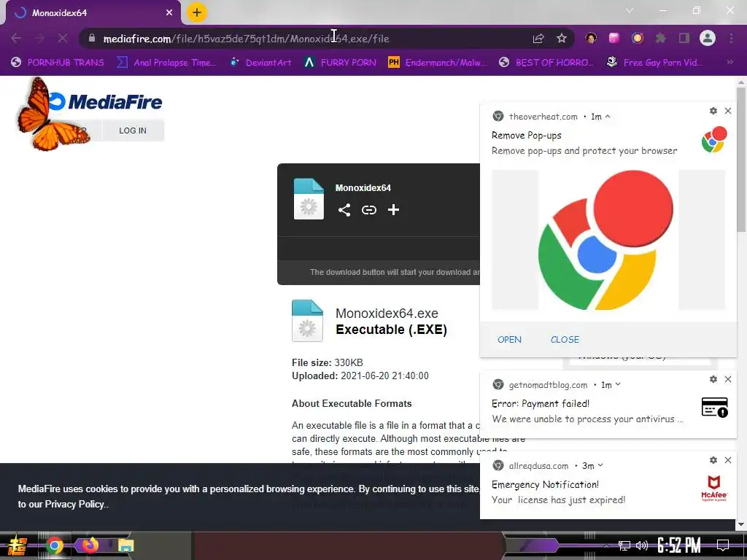Viewport: 747px width, 560px height.
Task: Collapse the theoverheat.com notification chevron
Action: (x=608, y=116)
